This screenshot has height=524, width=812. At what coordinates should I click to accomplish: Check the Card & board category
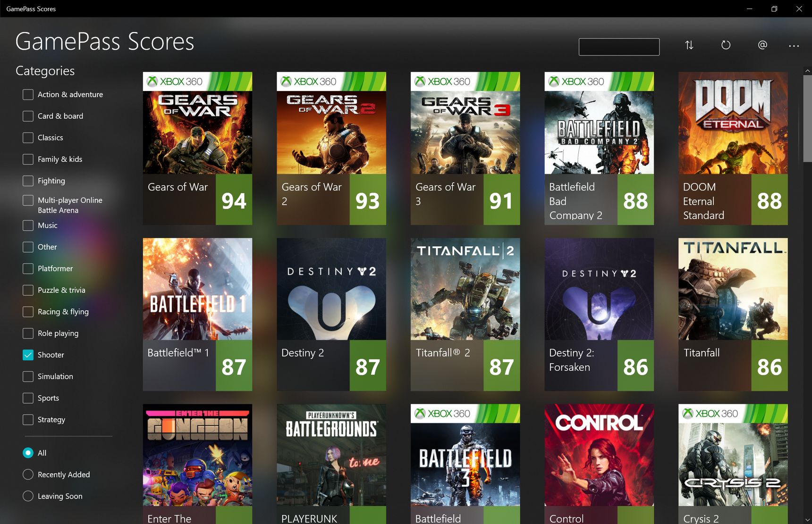28,116
